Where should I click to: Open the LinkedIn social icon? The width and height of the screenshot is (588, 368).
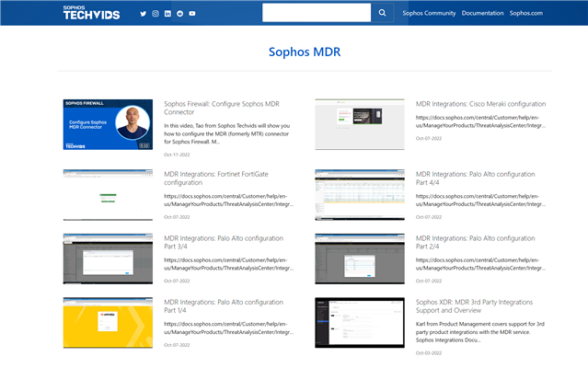click(x=167, y=14)
